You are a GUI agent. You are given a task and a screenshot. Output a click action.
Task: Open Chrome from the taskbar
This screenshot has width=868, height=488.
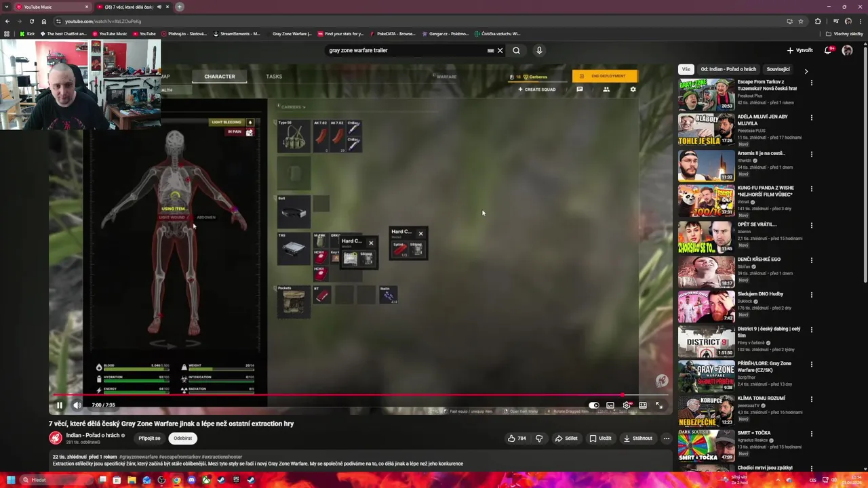[176, 480]
